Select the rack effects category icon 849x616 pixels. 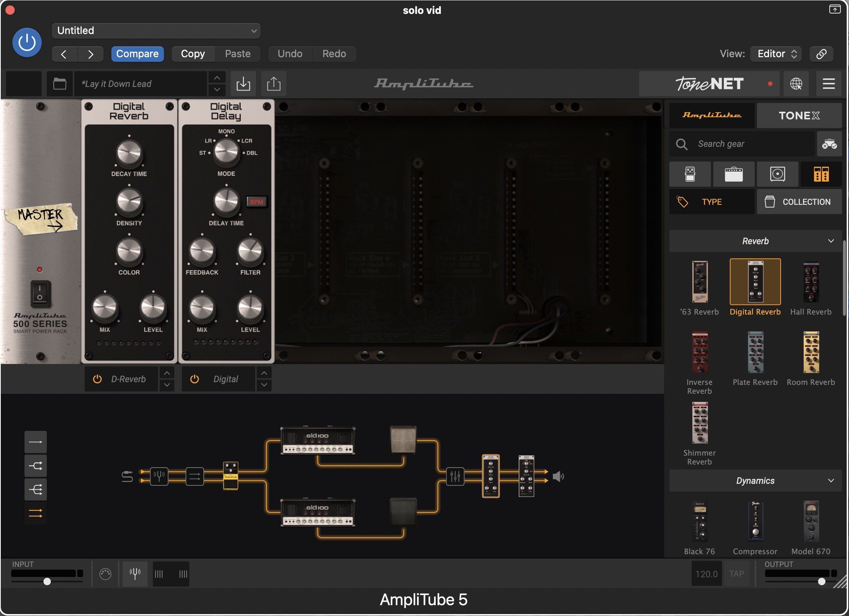tap(821, 174)
